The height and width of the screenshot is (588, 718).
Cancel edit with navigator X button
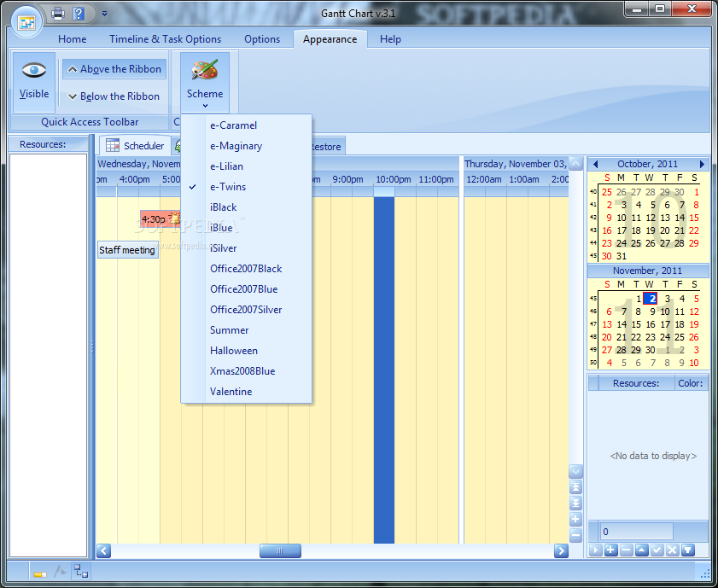coord(672,550)
